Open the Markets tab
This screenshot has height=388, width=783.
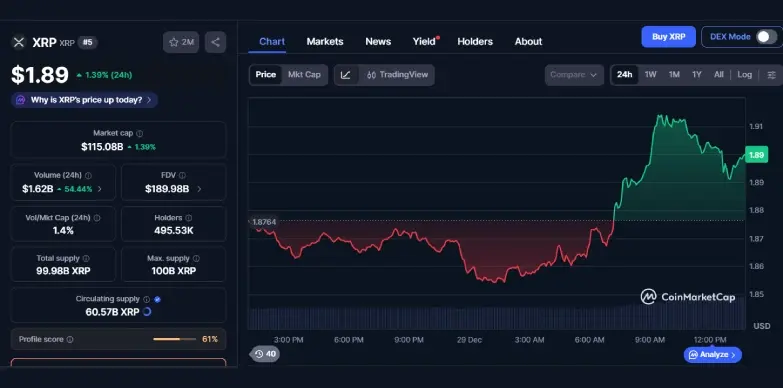pos(325,41)
